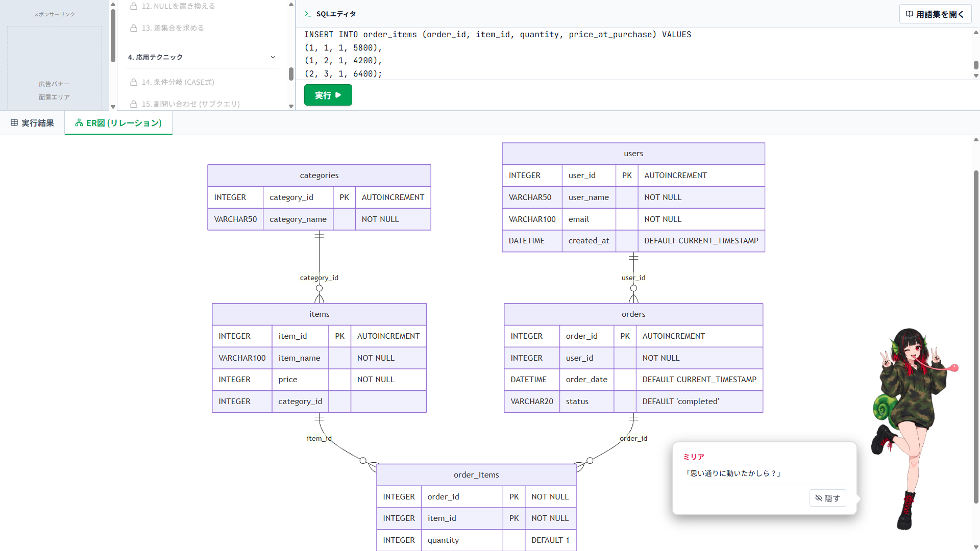
Task: Open lesson 14. 条件分岐 (CASE式)
Action: tap(178, 82)
